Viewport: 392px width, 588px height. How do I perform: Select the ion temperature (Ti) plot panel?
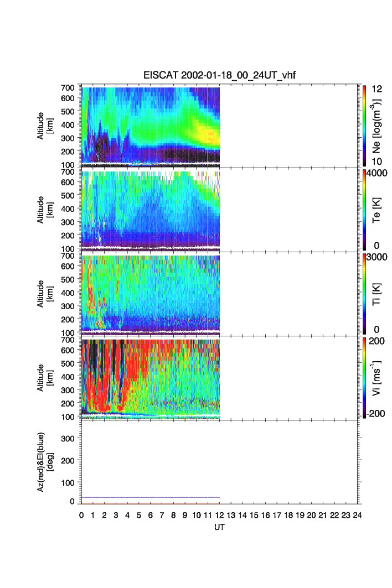(151, 293)
